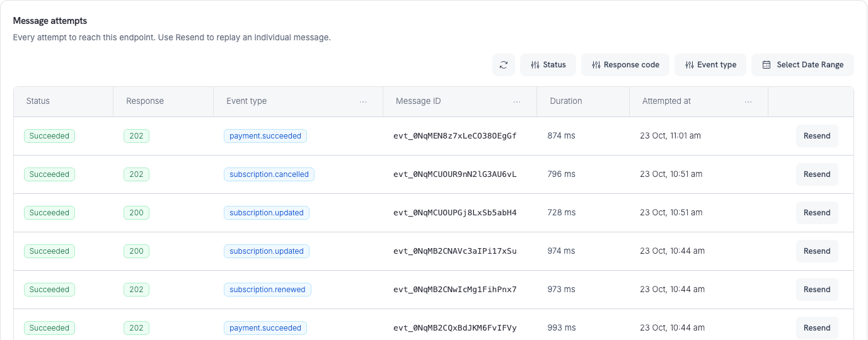Click subscription.updated tag in 974 ms row
This screenshot has height=340, width=868.
point(267,251)
